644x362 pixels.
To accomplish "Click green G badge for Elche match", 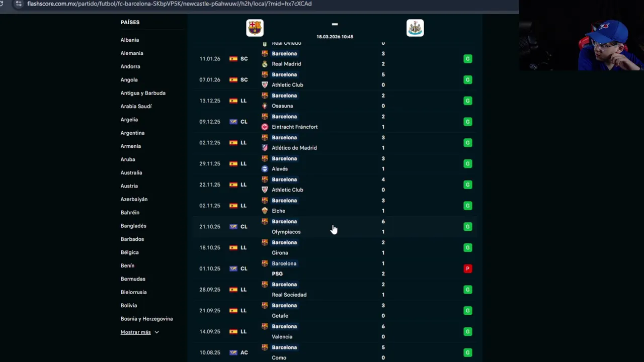I will click(x=467, y=206).
